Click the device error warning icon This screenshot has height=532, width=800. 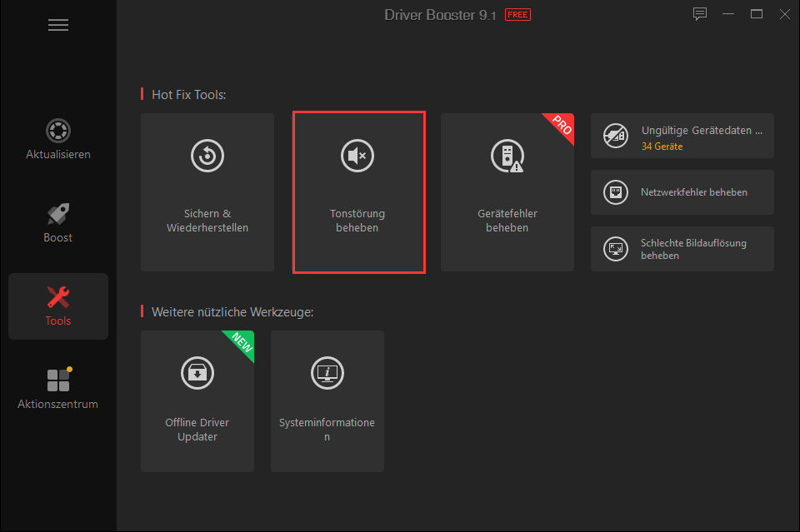coord(507,156)
